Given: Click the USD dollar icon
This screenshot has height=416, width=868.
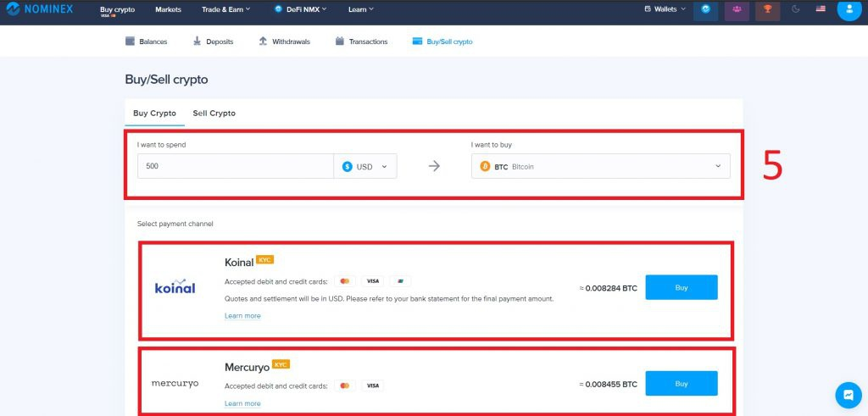Looking at the screenshot, I should click(x=347, y=166).
